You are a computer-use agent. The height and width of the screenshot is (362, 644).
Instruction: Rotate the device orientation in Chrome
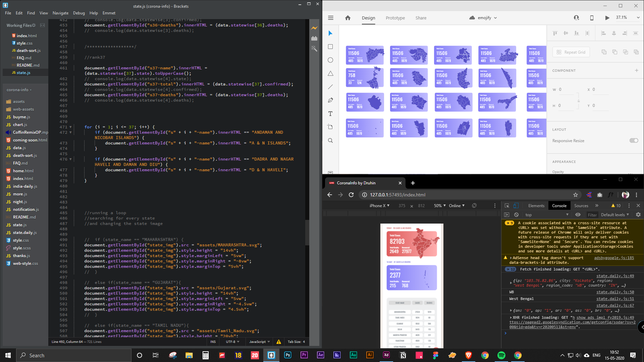coord(474,205)
